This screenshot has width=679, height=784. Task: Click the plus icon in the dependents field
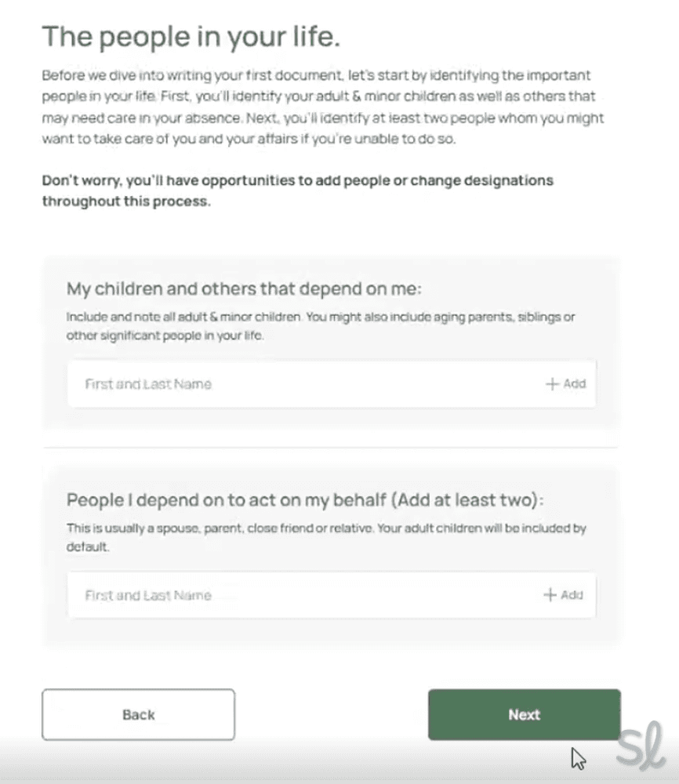pyautogui.click(x=552, y=384)
